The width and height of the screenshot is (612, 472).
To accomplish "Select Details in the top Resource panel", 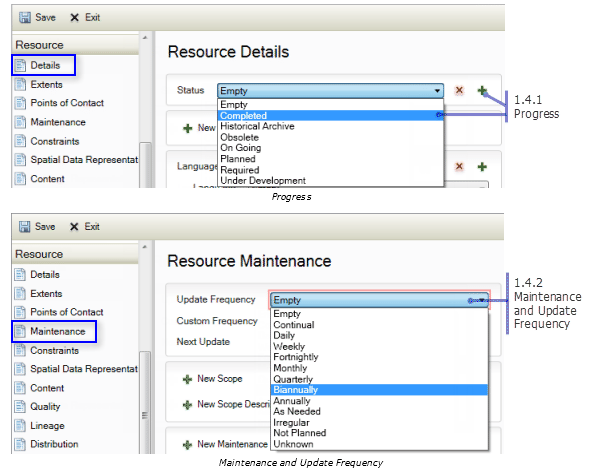I will point(45,65).
